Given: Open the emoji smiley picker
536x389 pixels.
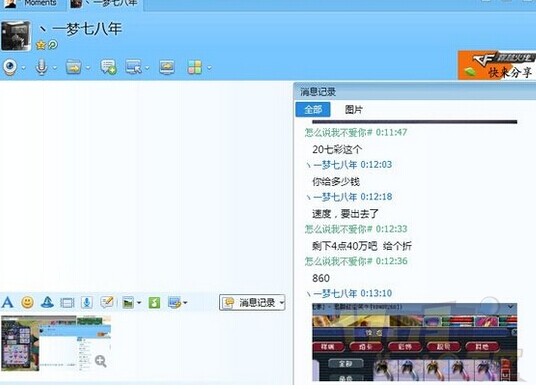Looking at the screenshot, I should tap(27, 303).
